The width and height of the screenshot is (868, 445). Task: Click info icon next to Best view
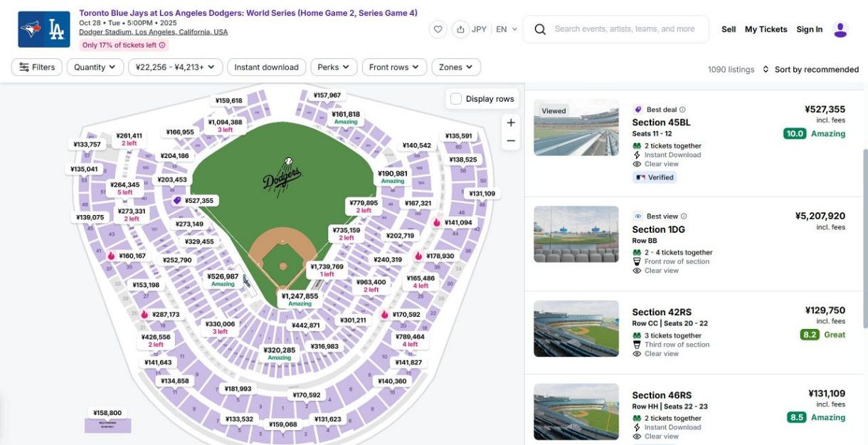pos(684,216)
